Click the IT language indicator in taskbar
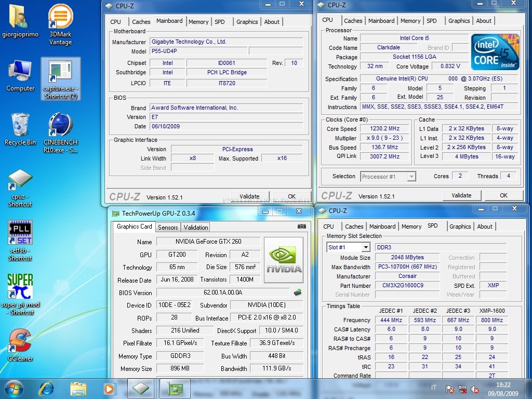This screenshot has height=399, width=532. coord(434,387)
